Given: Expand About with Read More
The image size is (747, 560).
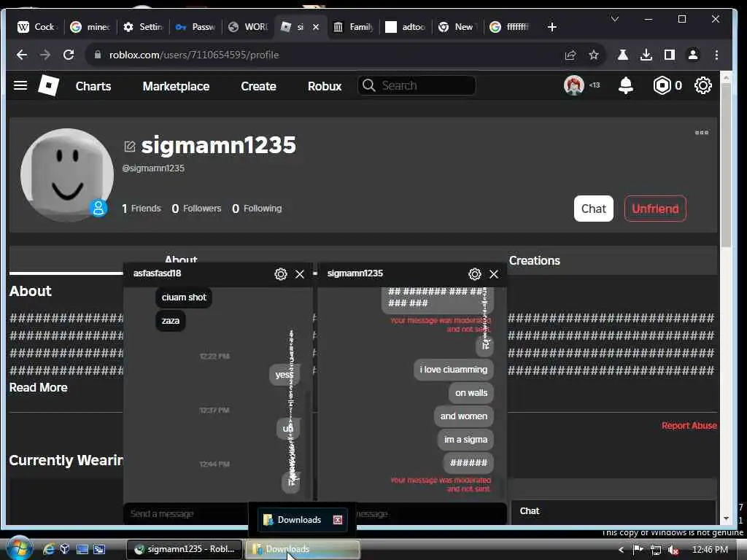Looking at the screenshot, I should (38, 388).
